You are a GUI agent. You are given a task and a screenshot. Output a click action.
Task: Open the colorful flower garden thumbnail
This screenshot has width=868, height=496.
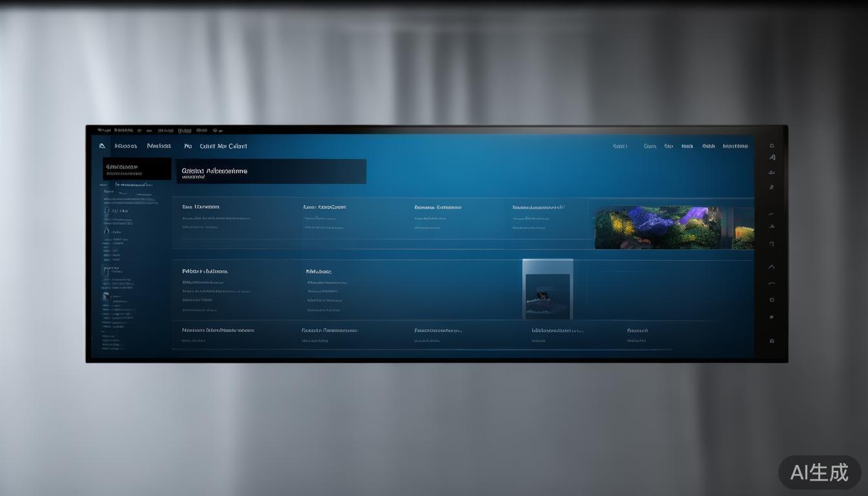(x=657, y=228)
